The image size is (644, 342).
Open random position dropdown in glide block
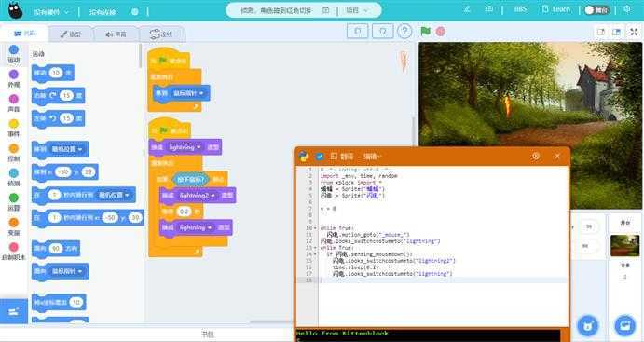tap(114, 195)
